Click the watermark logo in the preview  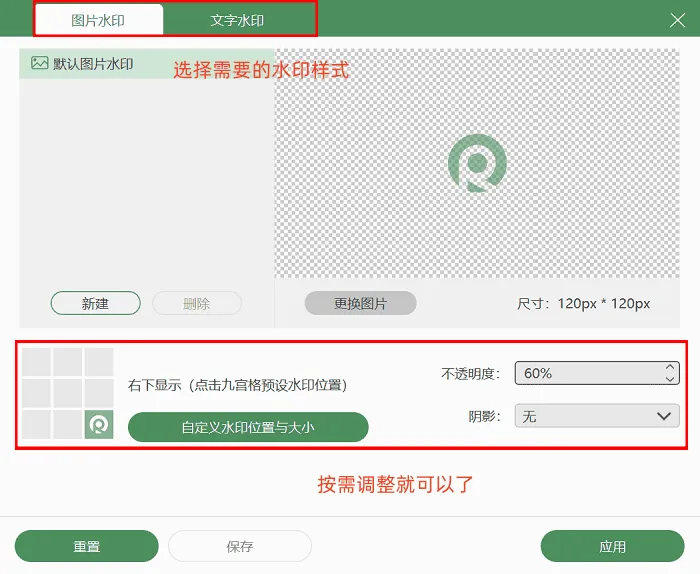coord(477,163)
